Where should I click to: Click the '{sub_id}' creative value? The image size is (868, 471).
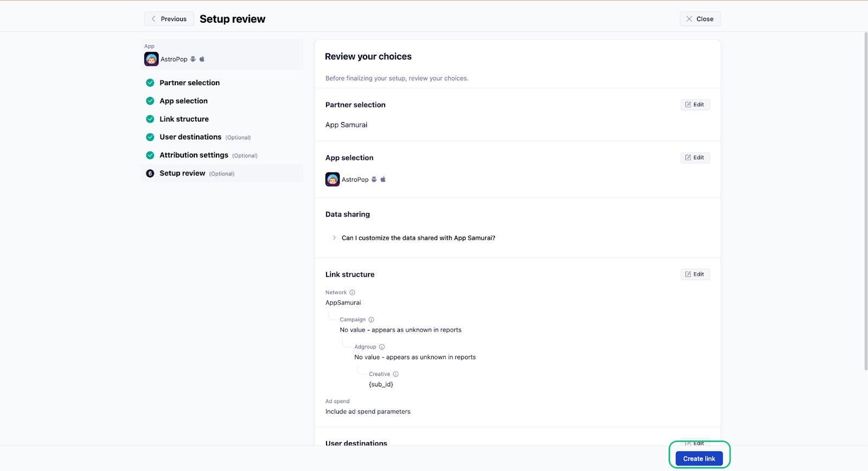point(381,385)
